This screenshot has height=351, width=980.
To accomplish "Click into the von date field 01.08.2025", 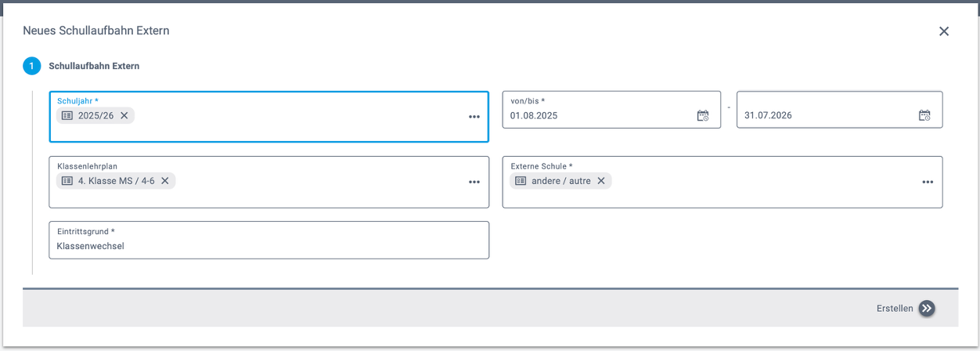I will coord(595,116).
